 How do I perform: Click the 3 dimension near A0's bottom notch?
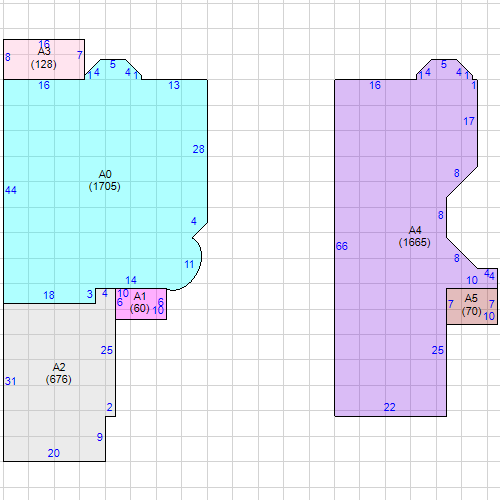pos(90,294)
